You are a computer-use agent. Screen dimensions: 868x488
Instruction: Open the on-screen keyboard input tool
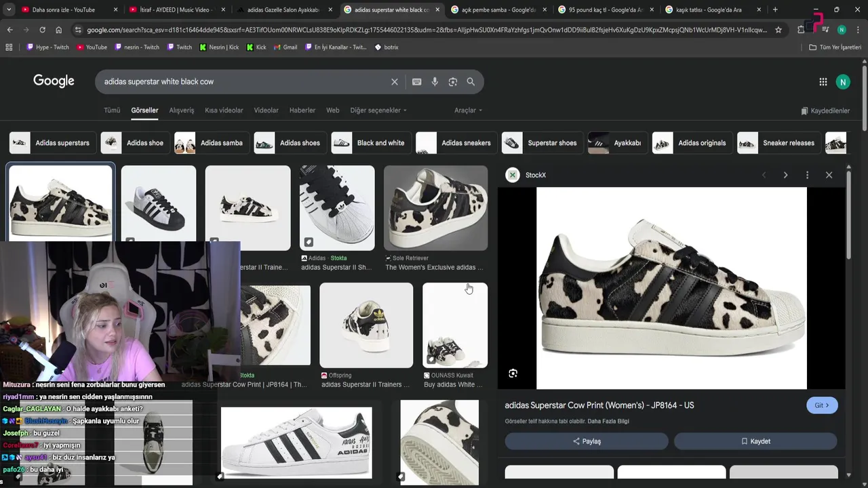(416, 81)
